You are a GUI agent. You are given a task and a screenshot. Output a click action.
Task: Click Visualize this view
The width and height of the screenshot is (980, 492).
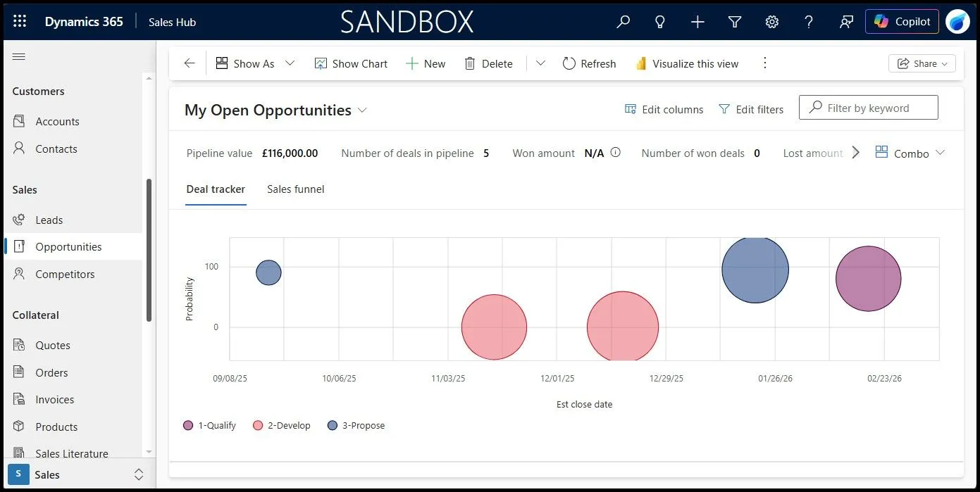pyautogui.click(x=687, y=63)
